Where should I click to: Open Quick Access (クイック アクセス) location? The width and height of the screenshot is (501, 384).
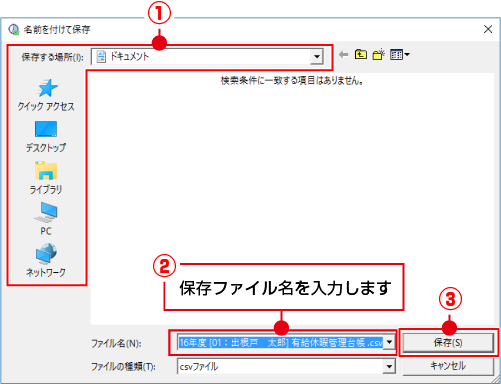46,95
